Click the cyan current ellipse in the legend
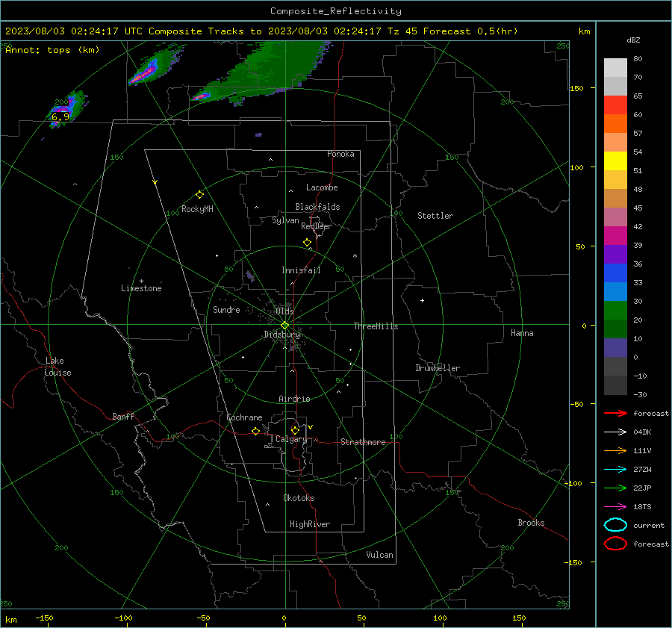The width and height of the screenshot is (672, 628). 615,525
